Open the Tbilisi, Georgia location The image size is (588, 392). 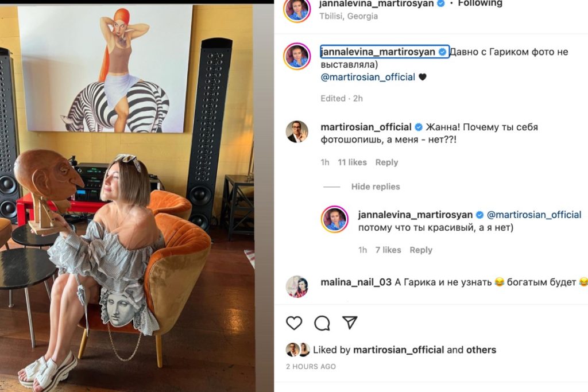pyautogui.click(x=349, y=16)
